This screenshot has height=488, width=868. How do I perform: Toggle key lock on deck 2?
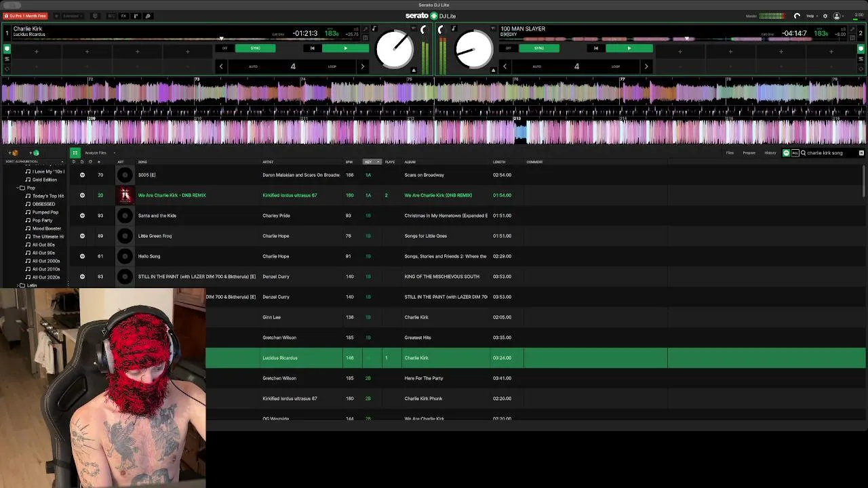pos(454,28)
